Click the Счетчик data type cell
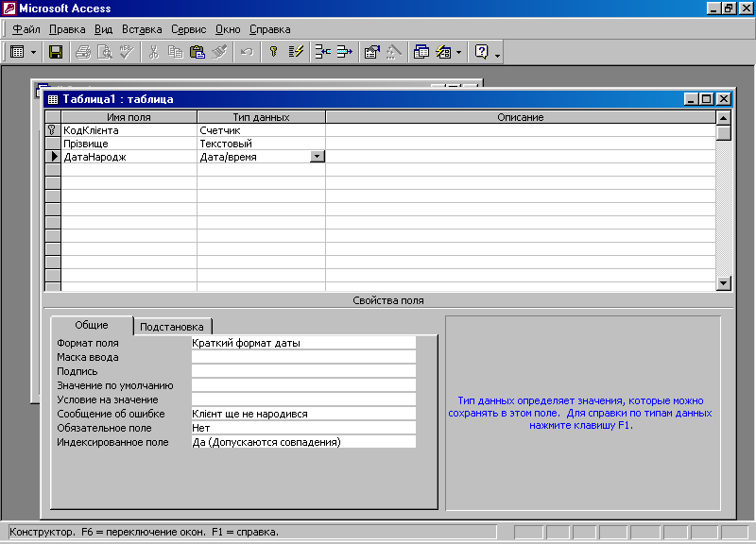This screenshot has height=544, width=756. click(x=261, y=130)
